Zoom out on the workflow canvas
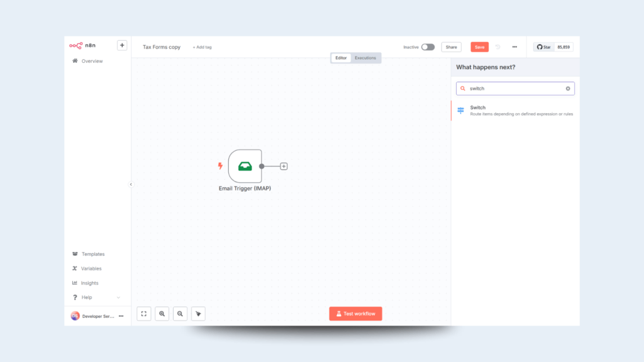 click(x=180, y=314)
